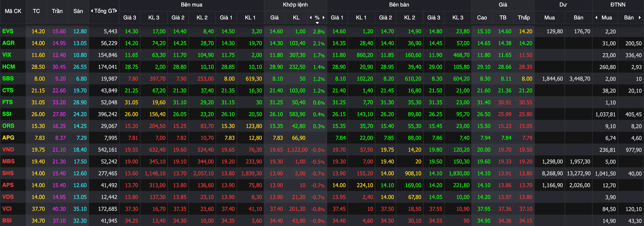Open stock symbol SHS
Viewport: 644px width, 226px height.
pyautogui.click(x=8, y=173)
